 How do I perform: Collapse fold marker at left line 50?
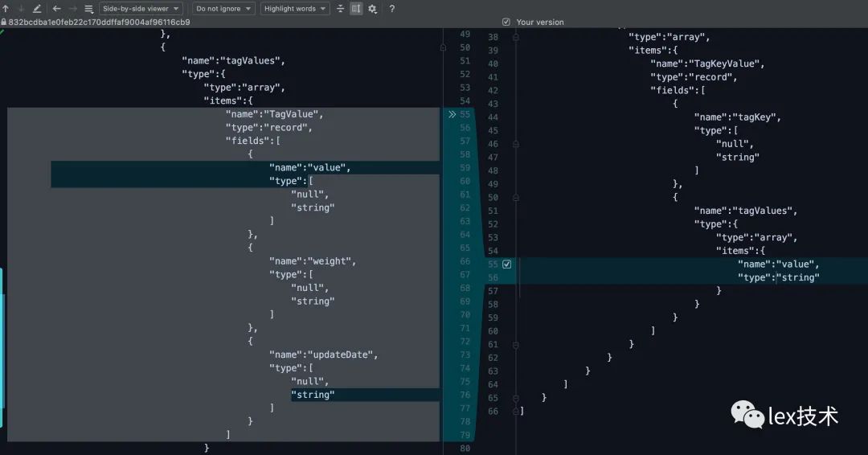pos(443,47)
